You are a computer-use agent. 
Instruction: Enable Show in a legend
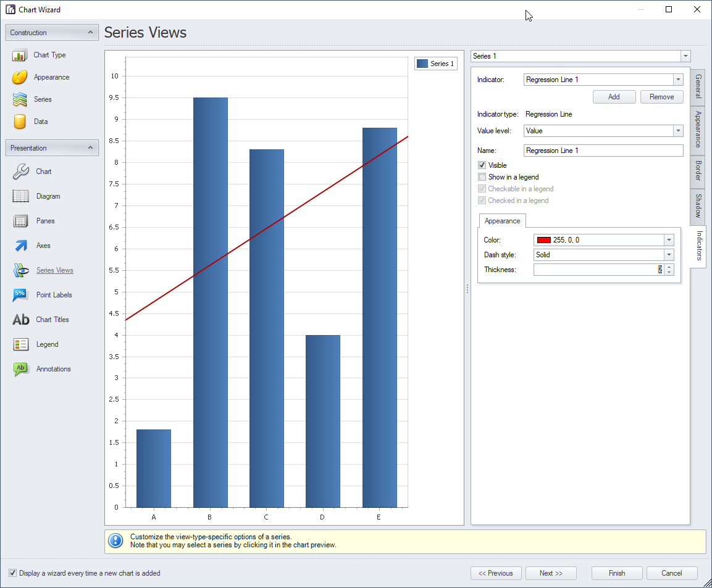tap(482, 177)
